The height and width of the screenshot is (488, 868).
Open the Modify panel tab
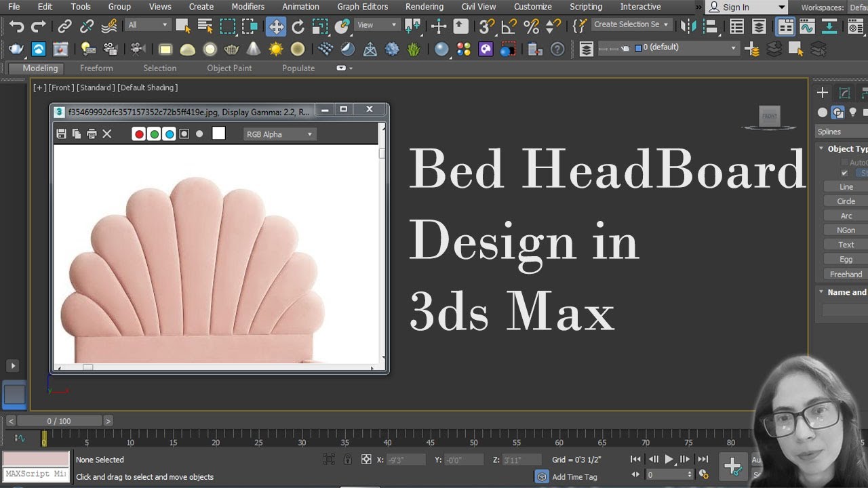[844, 93]
